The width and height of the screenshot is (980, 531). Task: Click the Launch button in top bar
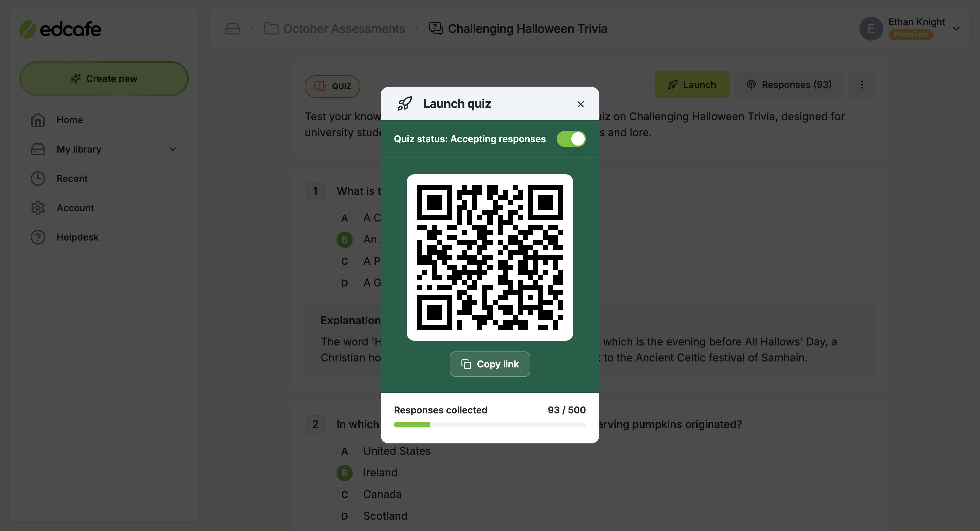[x=691, y=84]
